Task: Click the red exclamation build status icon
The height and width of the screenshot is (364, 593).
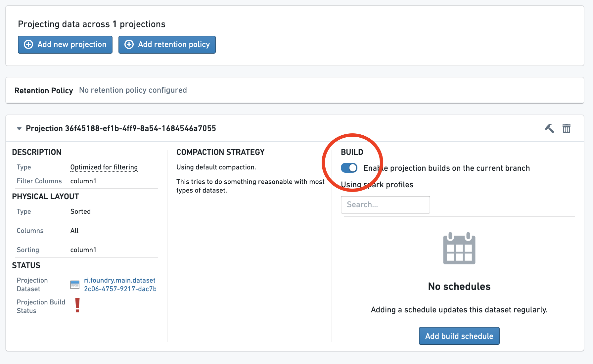Action: click(x=77, y=305)
